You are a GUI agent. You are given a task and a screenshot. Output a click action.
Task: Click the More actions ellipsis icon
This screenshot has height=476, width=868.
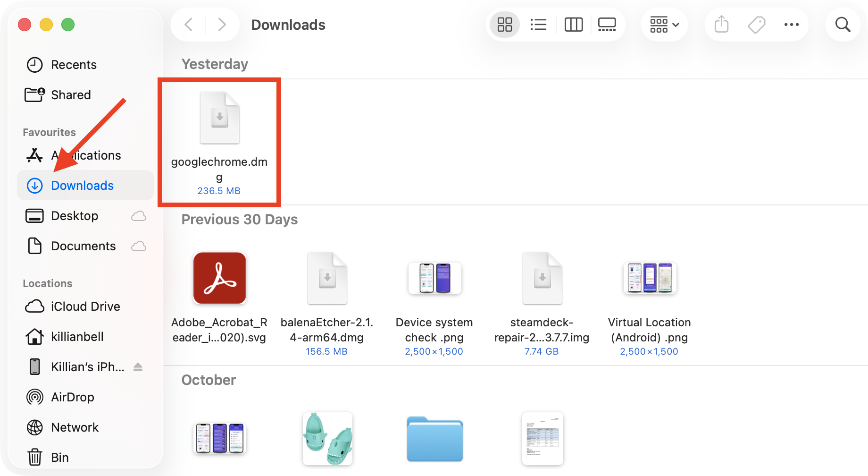791,25
